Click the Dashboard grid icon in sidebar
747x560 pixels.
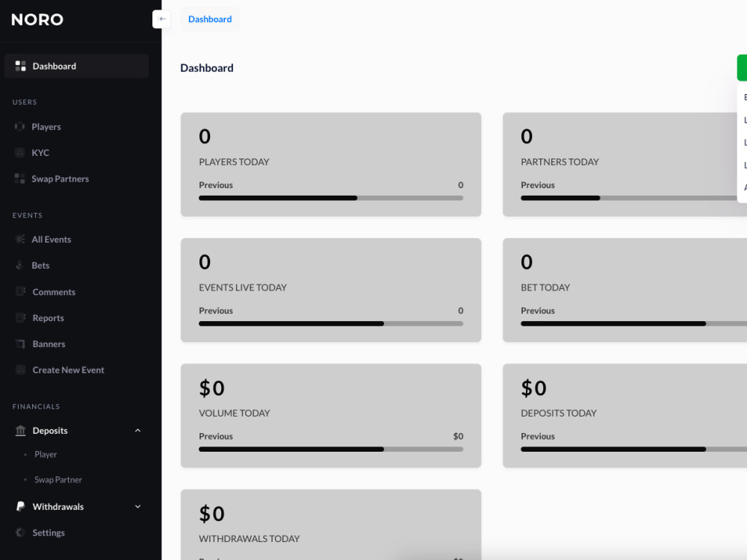tap(20, 66)
